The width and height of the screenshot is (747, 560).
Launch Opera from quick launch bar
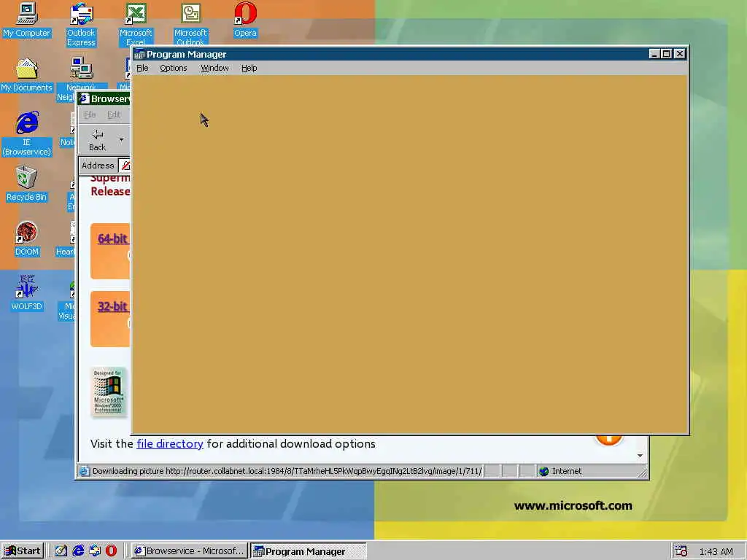[111, 551]
